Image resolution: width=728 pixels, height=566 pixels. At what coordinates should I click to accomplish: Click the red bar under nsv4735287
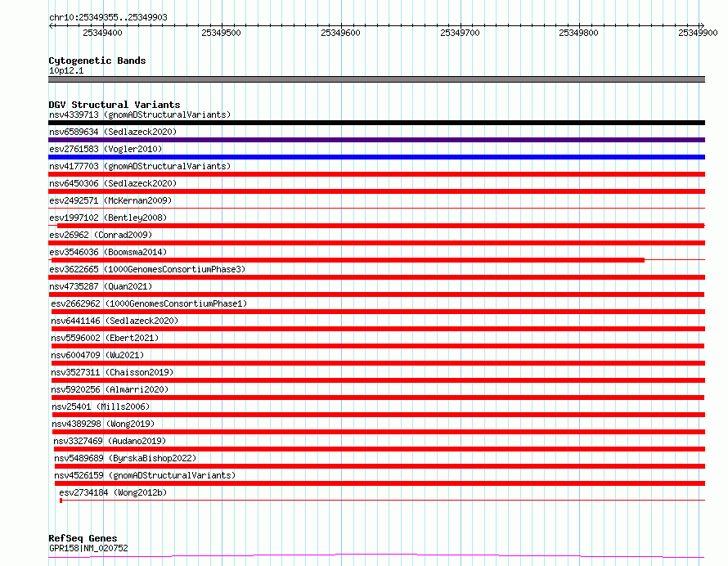(x=376, y=294)
